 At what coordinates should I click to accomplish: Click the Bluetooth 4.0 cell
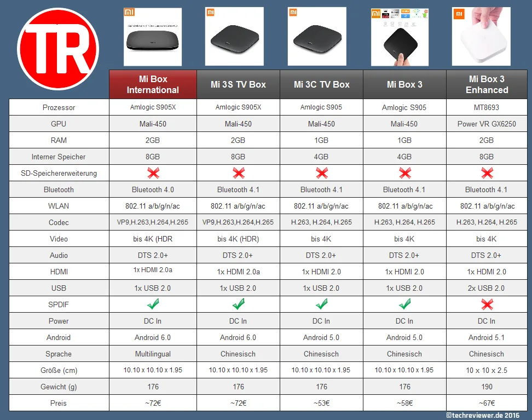pos(153,190)
